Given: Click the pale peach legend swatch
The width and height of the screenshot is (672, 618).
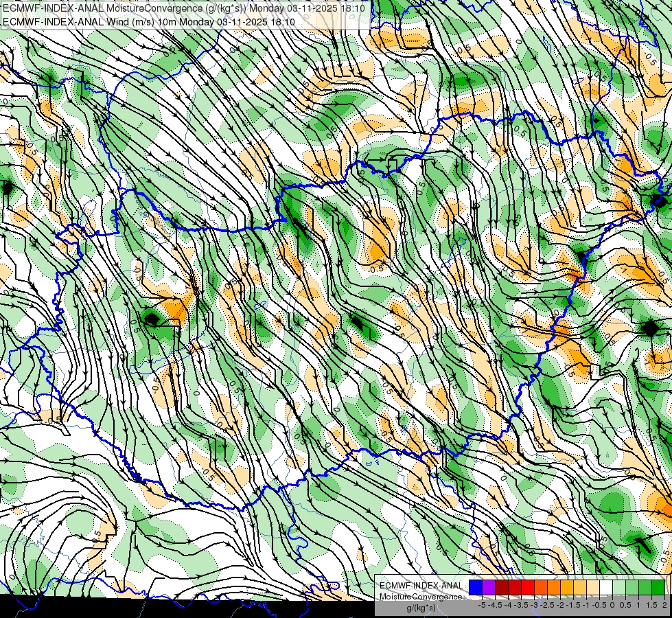Looking at the screenshot, I should click(x=593, y=587).
